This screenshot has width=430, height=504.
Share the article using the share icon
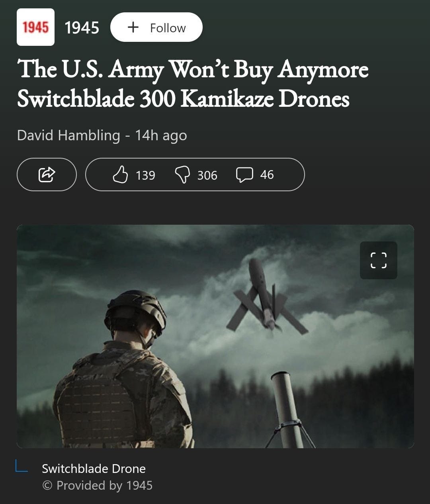point(47,175)
